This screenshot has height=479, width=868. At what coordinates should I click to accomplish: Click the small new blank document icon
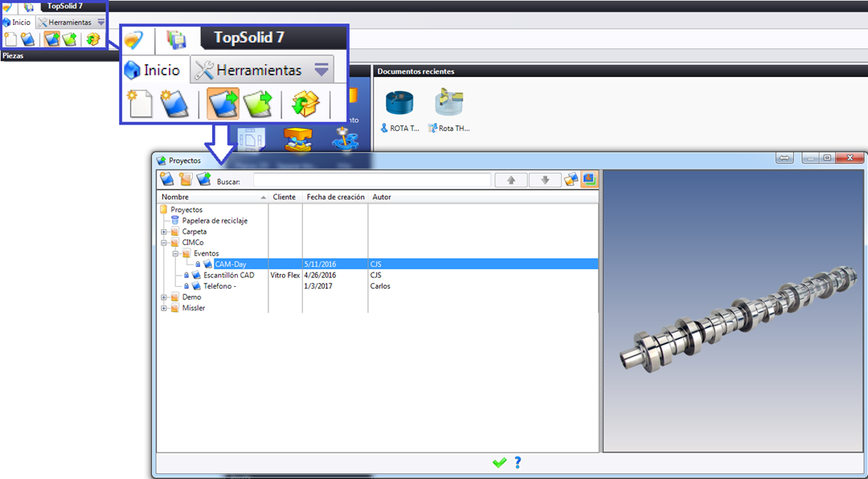10,39
